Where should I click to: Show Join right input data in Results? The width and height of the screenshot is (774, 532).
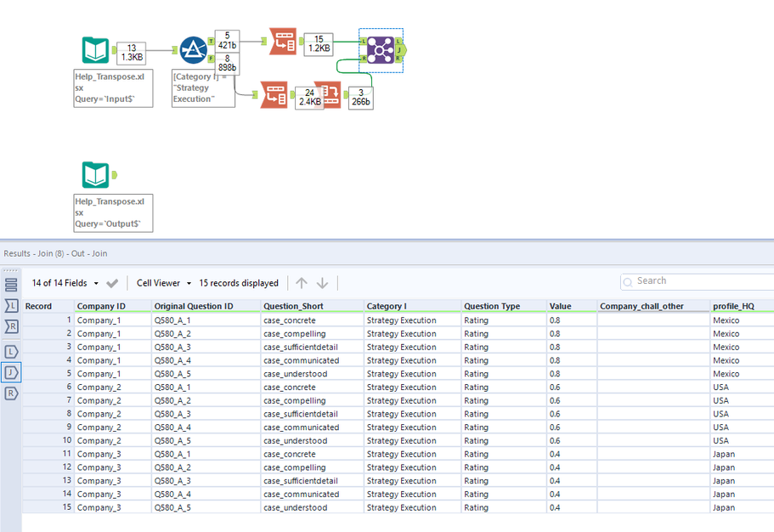point(11,326)
